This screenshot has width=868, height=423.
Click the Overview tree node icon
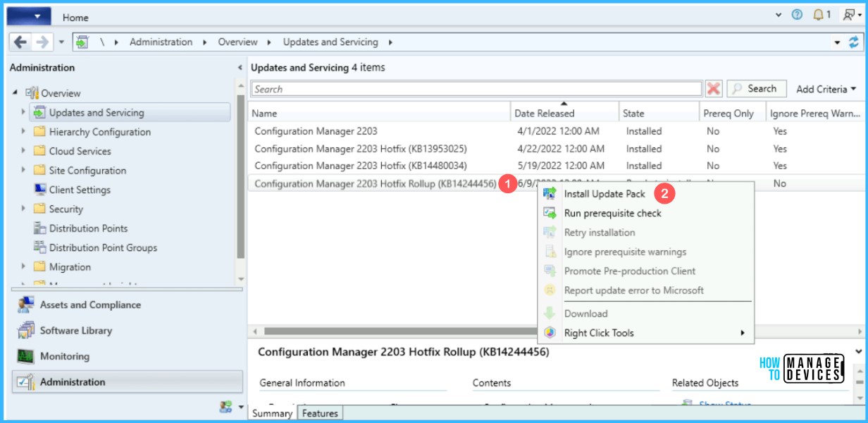pos(32,93)
